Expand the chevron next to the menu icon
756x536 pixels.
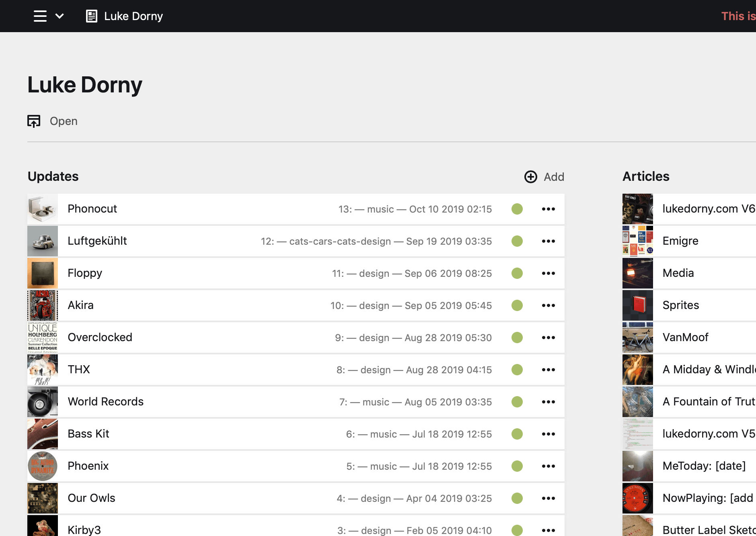tap(60, 16)
